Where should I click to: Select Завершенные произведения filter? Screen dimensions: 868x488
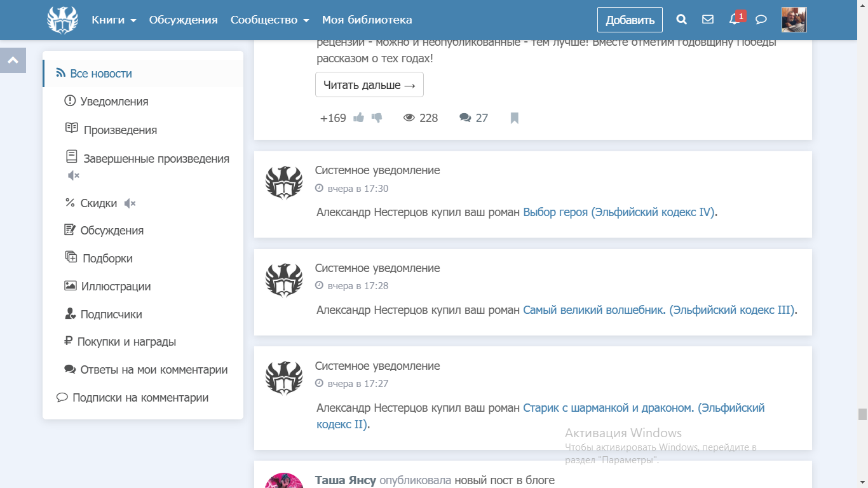point(156,158)
